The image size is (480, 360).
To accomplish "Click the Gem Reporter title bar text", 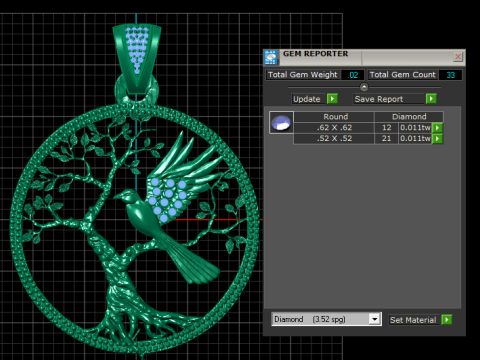I will tap(316, 54).
